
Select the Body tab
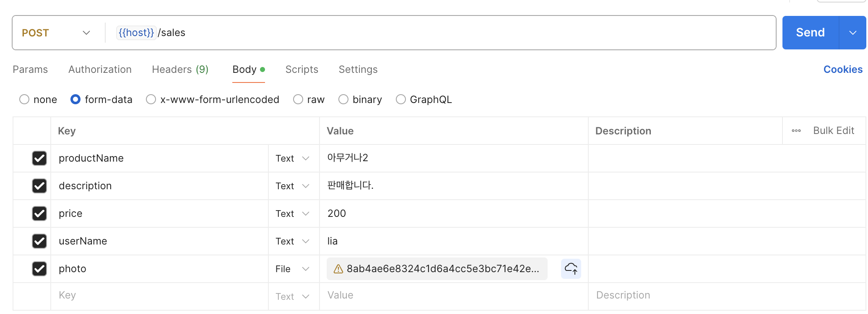248,69
